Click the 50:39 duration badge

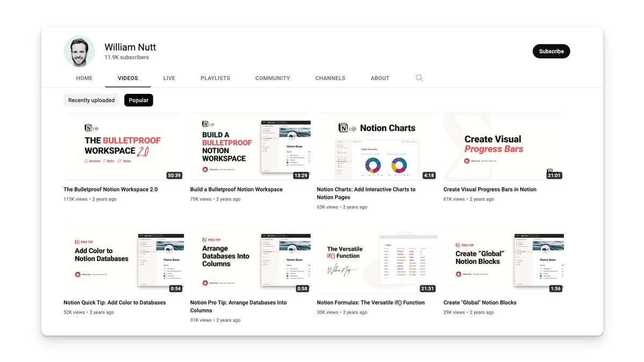[174, 175]
